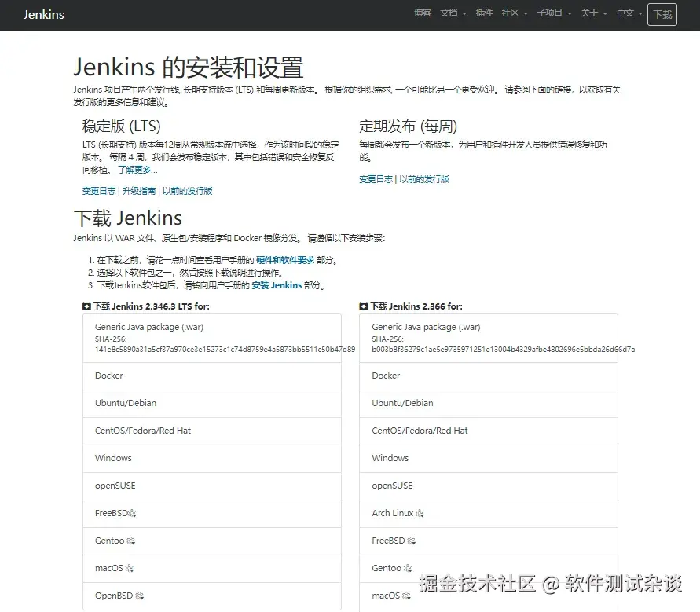Select macOS under LTS downloads
700x612 pixels.
point(212,569)
